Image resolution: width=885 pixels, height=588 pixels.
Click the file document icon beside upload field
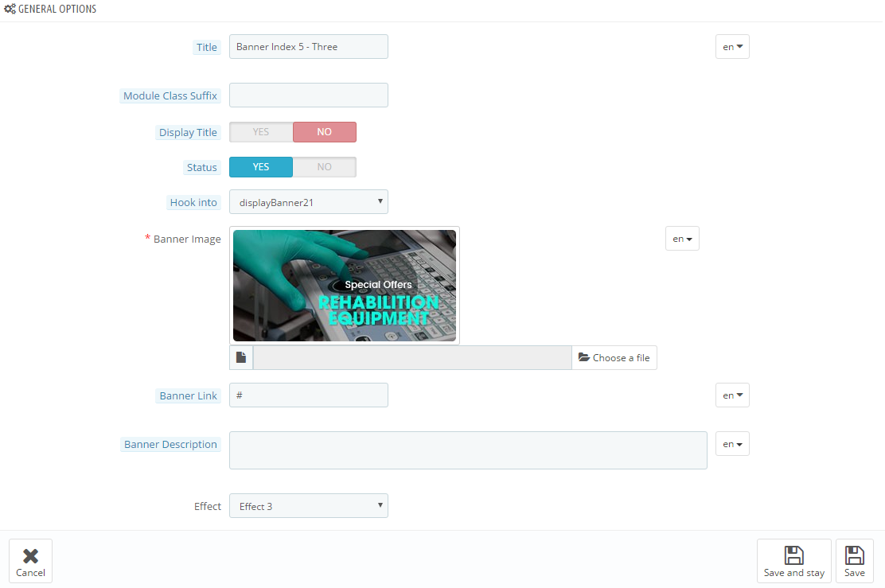241,358
